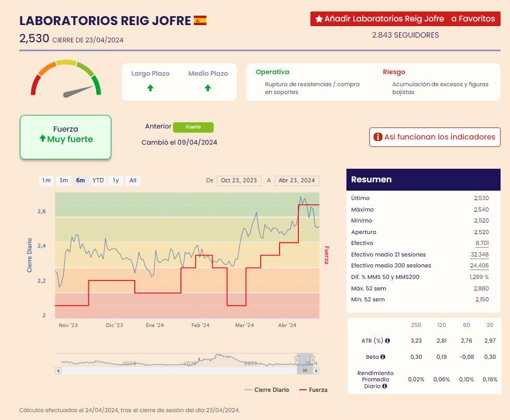Click the Beta 60 value -0,08
The height and width of the screenshot is (420, 510).
[467, 357]
